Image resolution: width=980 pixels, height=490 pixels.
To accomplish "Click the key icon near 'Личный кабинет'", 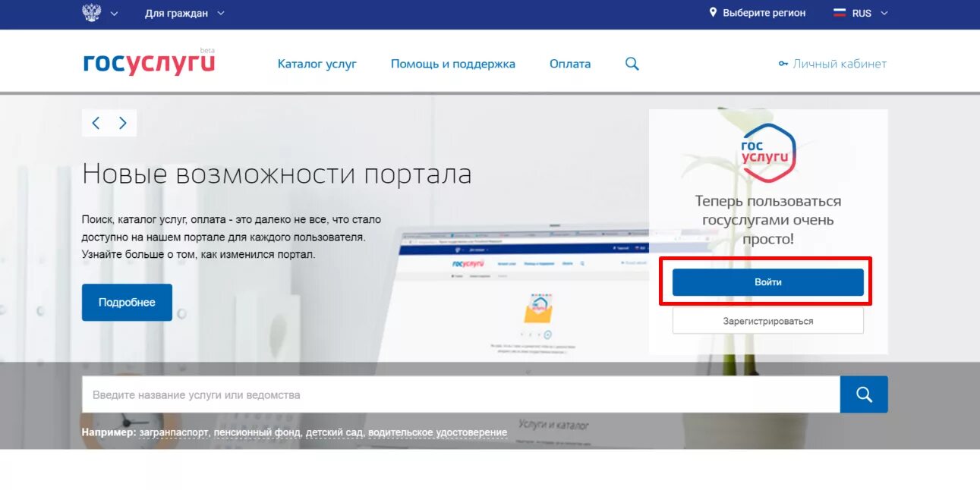I will coord(783,64).
